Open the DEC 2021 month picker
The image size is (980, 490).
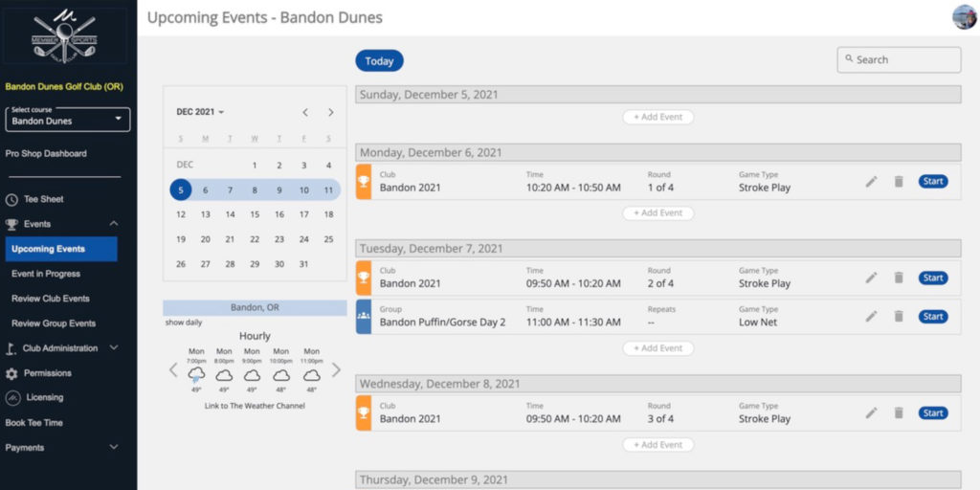click(x=200, y=112)
